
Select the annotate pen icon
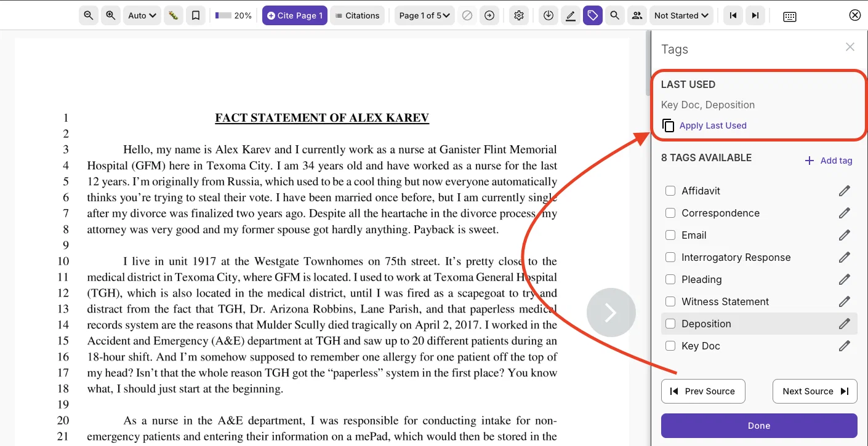point(571,15)
